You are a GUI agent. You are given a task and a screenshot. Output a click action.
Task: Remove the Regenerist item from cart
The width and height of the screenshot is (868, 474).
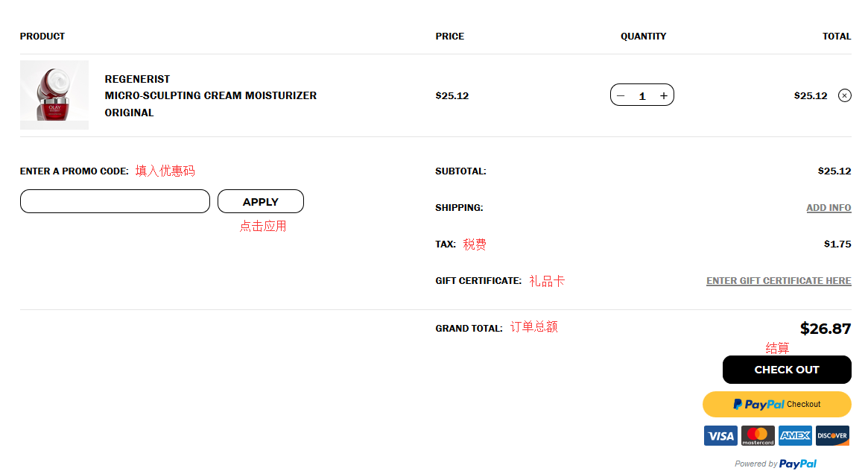(844, 95)
